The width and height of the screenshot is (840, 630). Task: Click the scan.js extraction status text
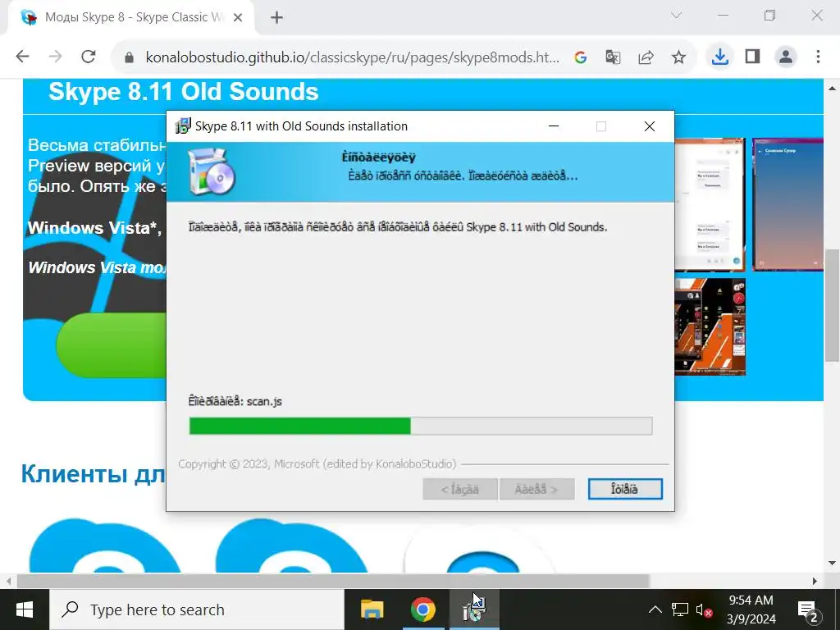[x=235, y=401]
